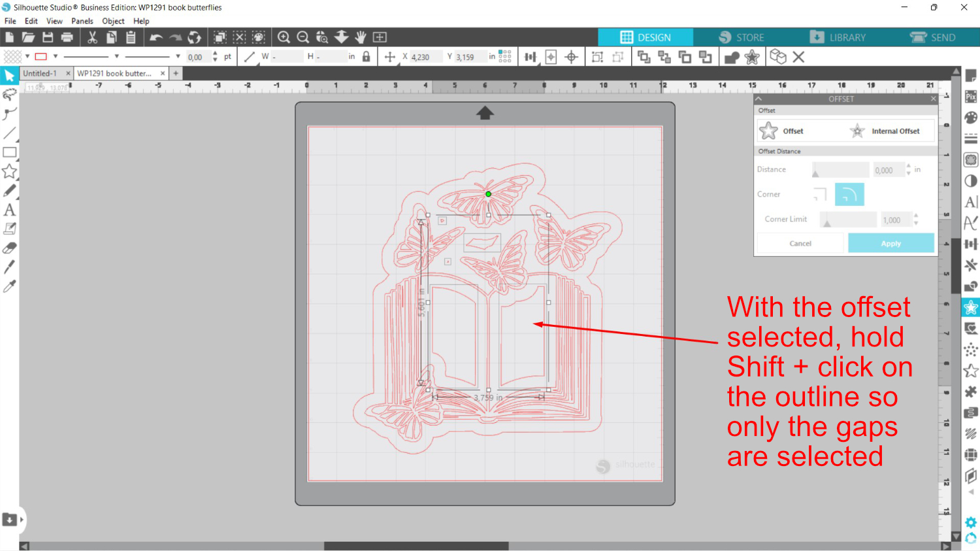Open the Object menu
The height and width of the screenshot is (551, 980).
(x=113, y=21)
